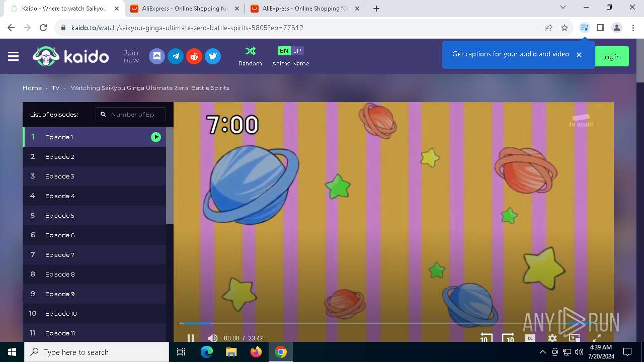Open Chrome three-dot menu

click(x=633, y=28)
